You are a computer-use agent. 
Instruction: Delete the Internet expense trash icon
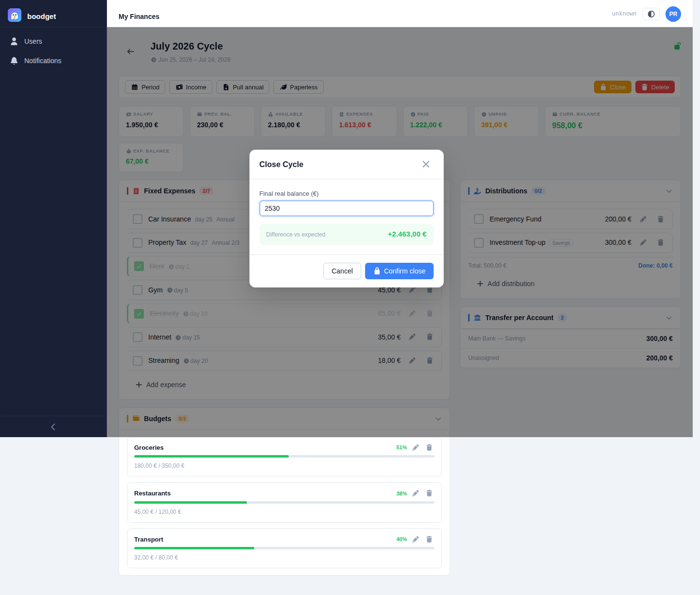pos(430,337)
